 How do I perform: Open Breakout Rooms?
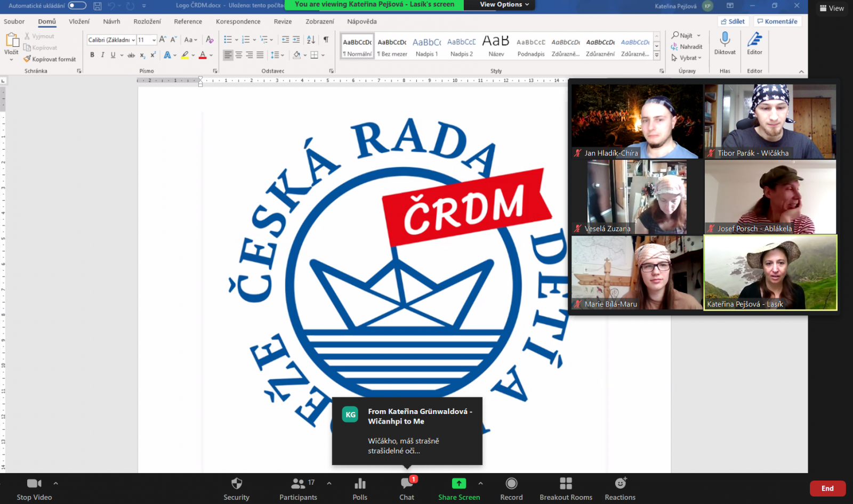pos(566,489)
